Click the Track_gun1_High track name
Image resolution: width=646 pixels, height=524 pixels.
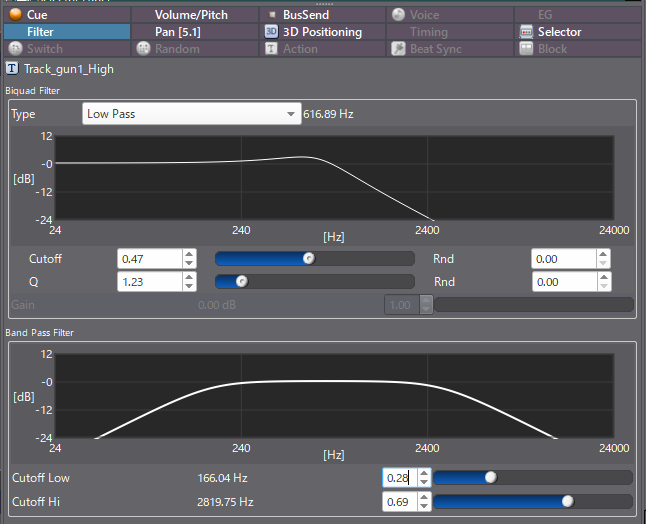(69, 69)
